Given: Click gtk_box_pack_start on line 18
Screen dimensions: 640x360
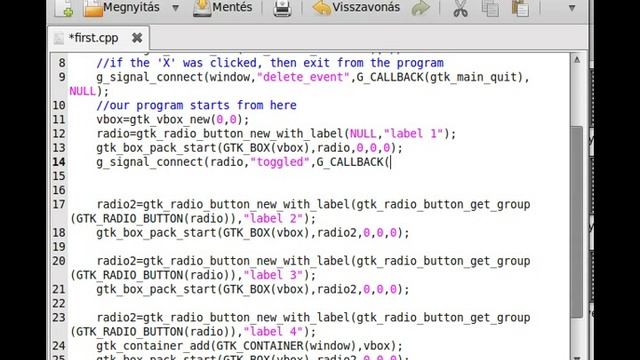Looking at the screenshot, I should (x=156, y=233).
